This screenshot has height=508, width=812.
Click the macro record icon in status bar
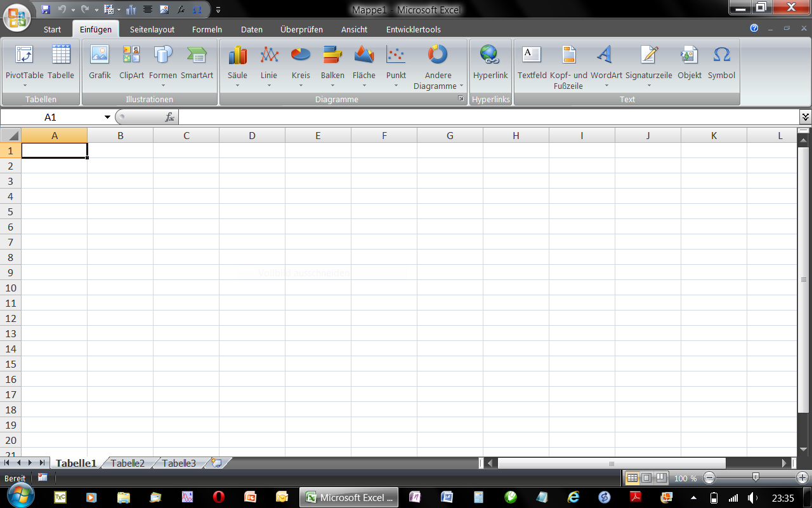click(x=43, y=478)
